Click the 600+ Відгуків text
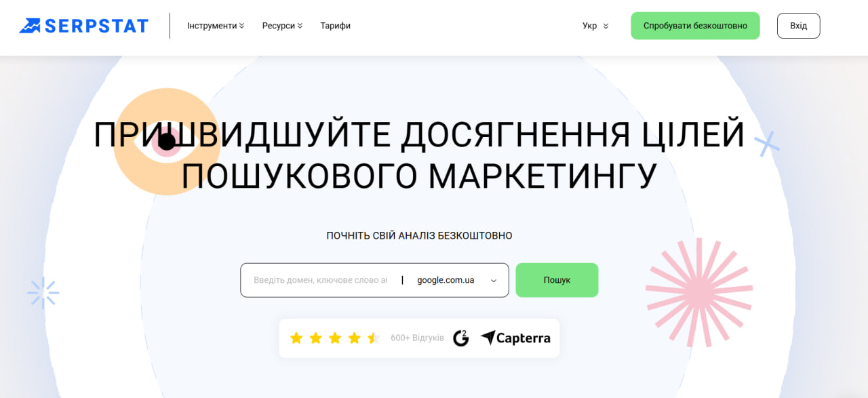This screenshot has height=398, width=868. click(x=417, y=338)
